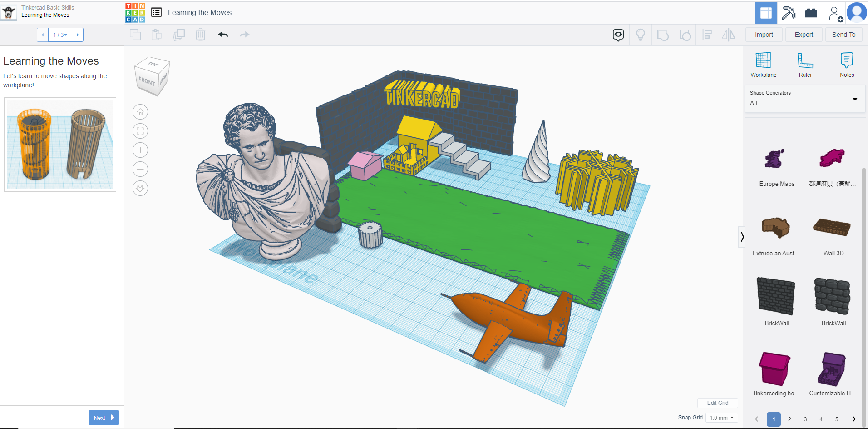Go to next lesson step arrow
This screenshot has height=429, width=868.
[x=78, y=35]
